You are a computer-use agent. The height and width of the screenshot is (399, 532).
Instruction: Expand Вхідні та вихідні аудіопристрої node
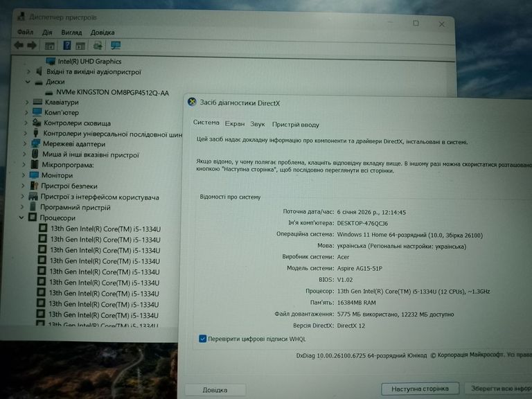[29, 71]
